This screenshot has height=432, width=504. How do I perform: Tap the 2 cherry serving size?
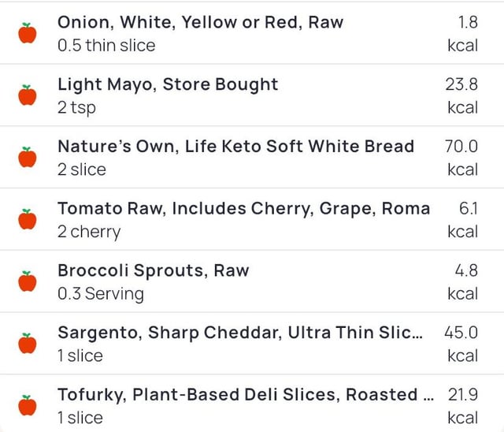pyautogui.click(x=89, y=232)
